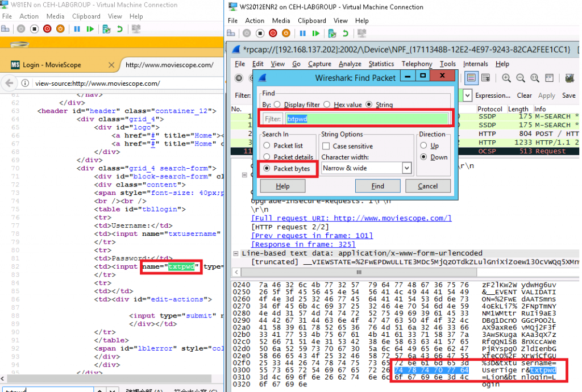Turn off the WS2012ENR2 virtual machine
The height and width of the screenshot is (392, 582).
pos(260,34)
